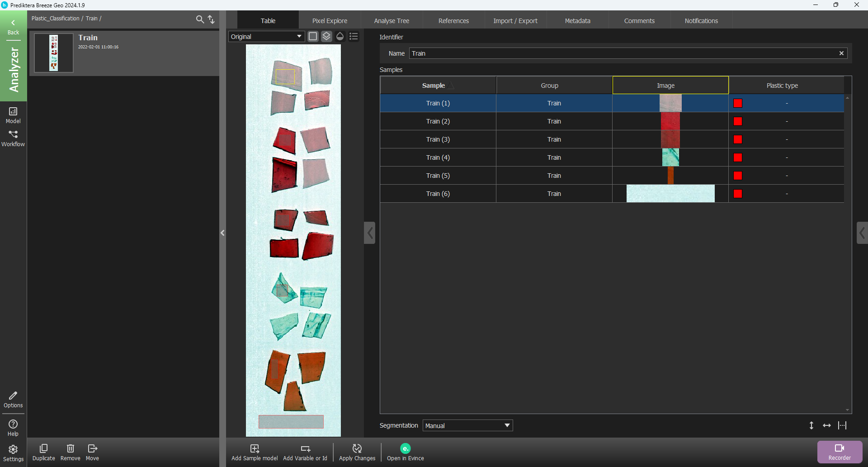
Task: Apply Changes to the samples
Action: (357, 452)
